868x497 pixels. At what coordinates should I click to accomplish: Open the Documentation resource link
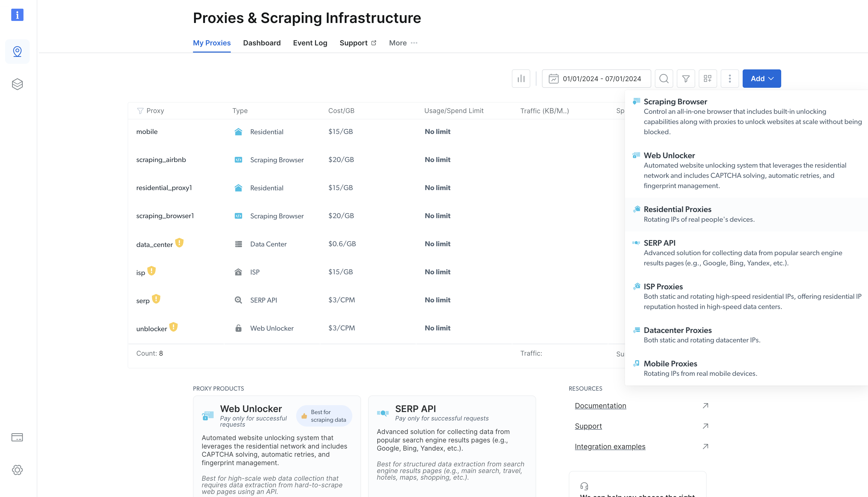pyautogui.click(x=600, y=405)
